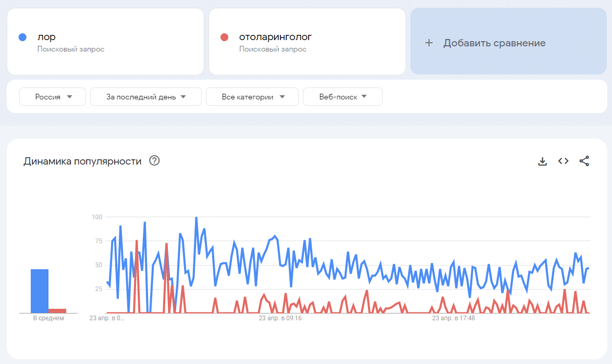Download the popularity chart as CSV
612x364 pixels.
pos(542,161)
